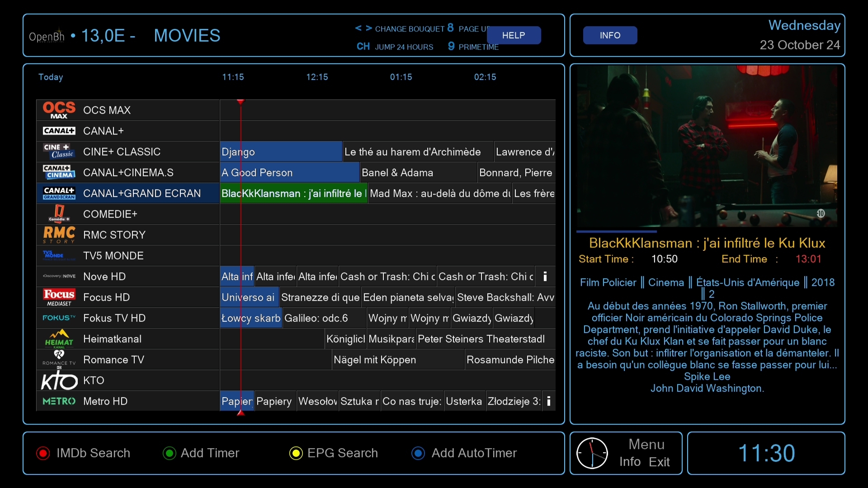
Task: Click the OCS MAX channel logo
Action: (59, 110)
